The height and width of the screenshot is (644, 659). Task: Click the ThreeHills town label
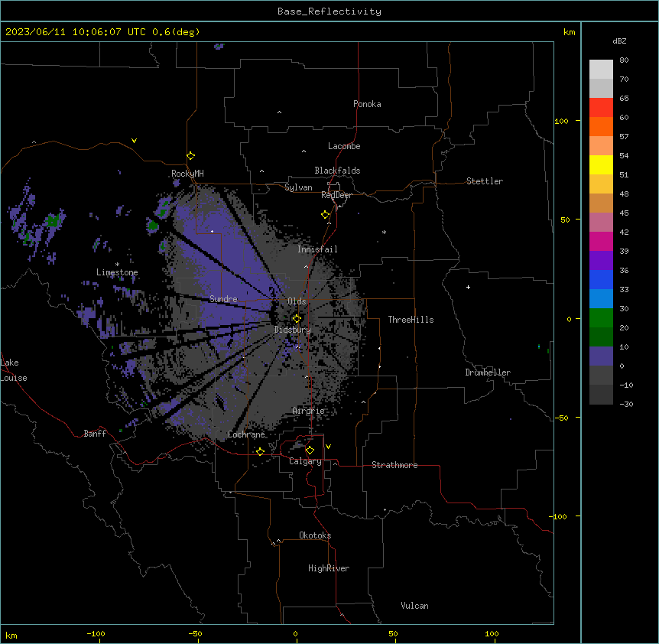click(x=411, y=320)
